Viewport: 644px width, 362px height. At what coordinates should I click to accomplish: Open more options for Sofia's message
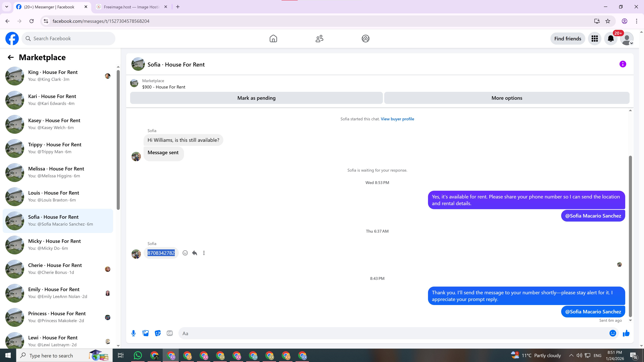tap(204, 253)
